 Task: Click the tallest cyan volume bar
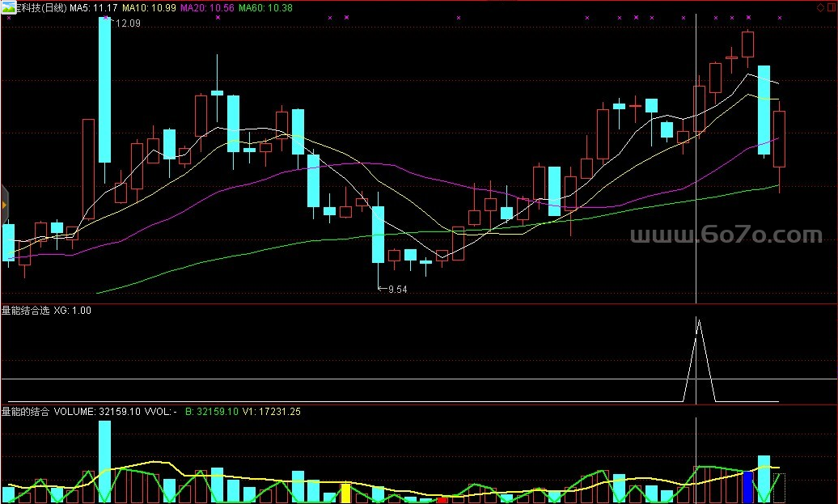(x=105, y=462)
